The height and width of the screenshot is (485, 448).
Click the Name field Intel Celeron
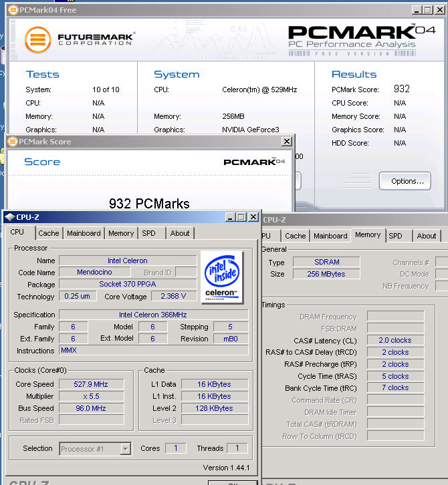pyautogui.click(x=128, y=261)
